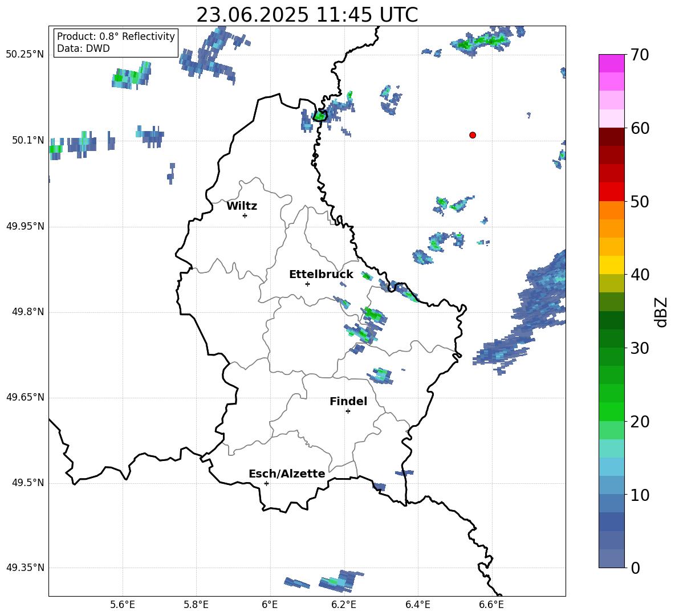Click the Findel location cross marker
The height and width of the screenshot is (616, 675).
[348, 411]
